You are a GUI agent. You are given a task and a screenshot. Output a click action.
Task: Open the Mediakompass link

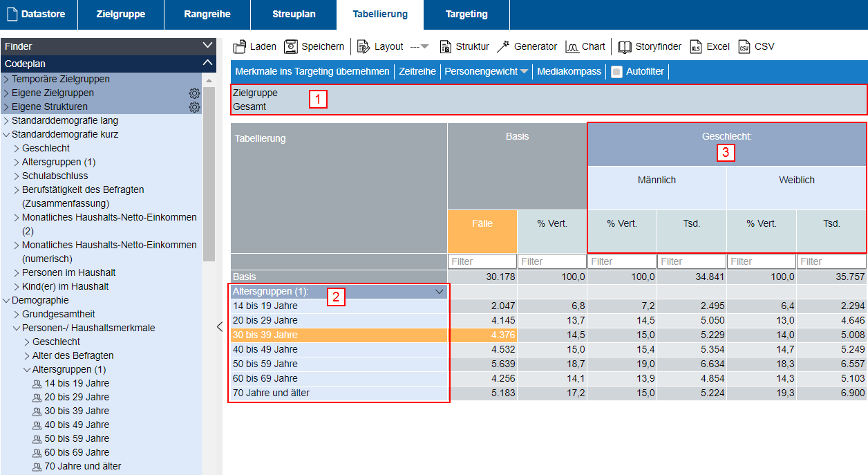click(x=569, y=71)
